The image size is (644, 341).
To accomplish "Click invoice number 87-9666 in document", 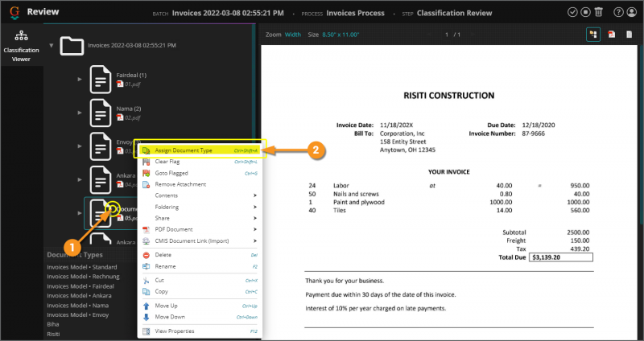I will tap(533, 134).
